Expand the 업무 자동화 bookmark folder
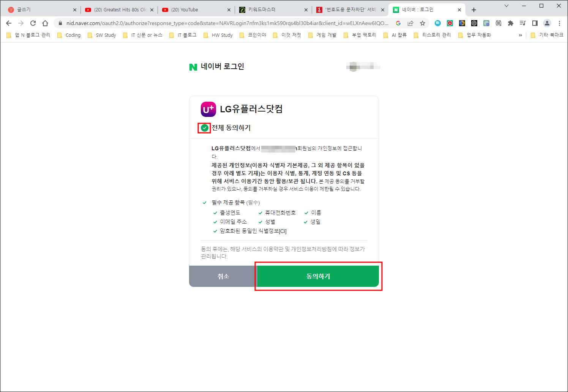568x392 pixels. tap(475, 35)
